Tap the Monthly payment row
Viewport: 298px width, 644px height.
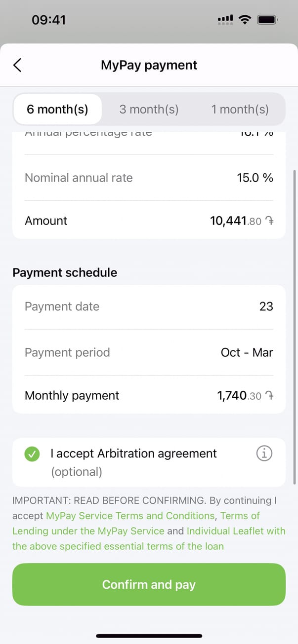149,395
